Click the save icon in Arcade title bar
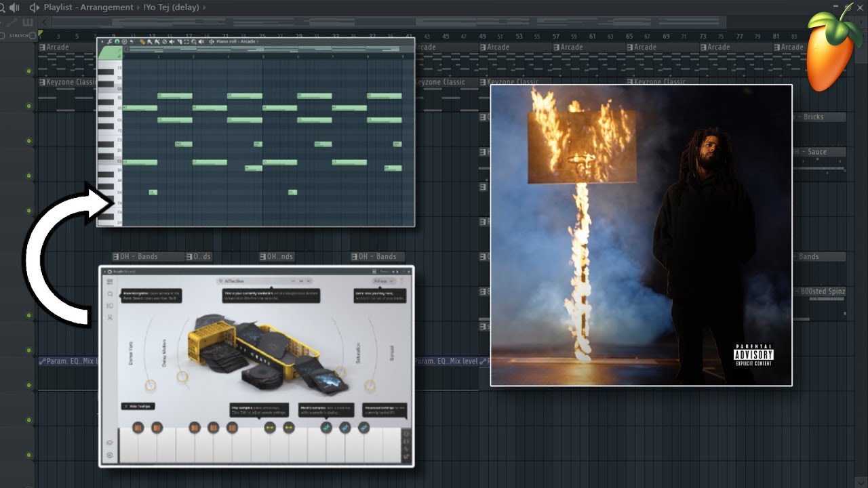This screenshot has width=868, height=488. [x=374, y=271]
